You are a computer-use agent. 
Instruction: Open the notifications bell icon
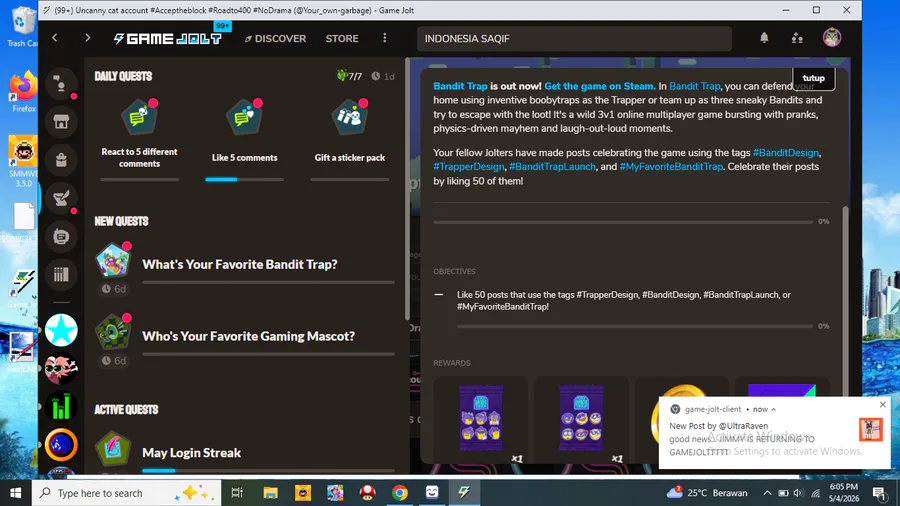point(764,38)
